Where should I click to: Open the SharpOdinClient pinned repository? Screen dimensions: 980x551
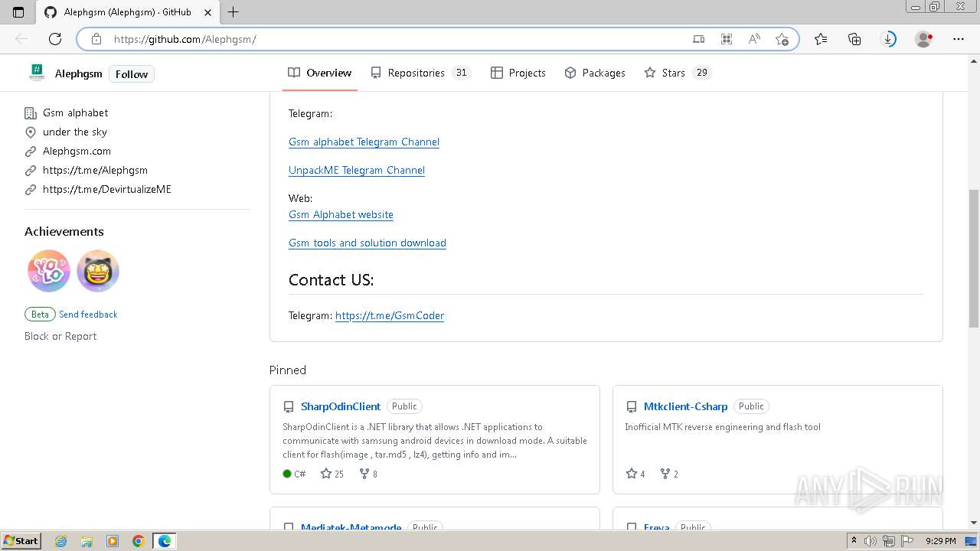pyautogui.click(x=341, y=406)
